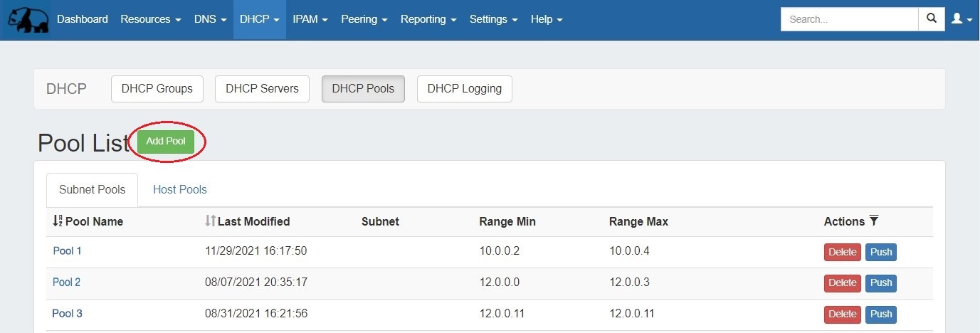Click the Actions filter funnel icon
Viewport: 980px width, 333px height.
click(x=874, y=221)
